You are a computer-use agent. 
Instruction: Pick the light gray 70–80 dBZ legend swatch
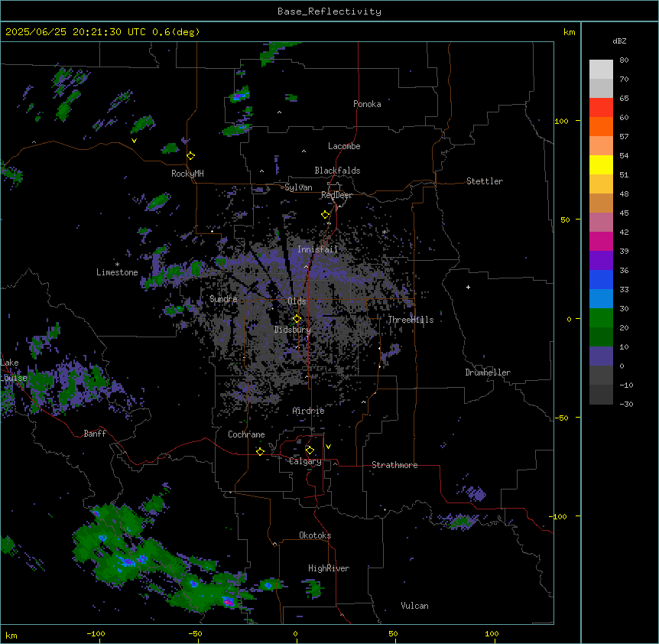tap(601, 70)
